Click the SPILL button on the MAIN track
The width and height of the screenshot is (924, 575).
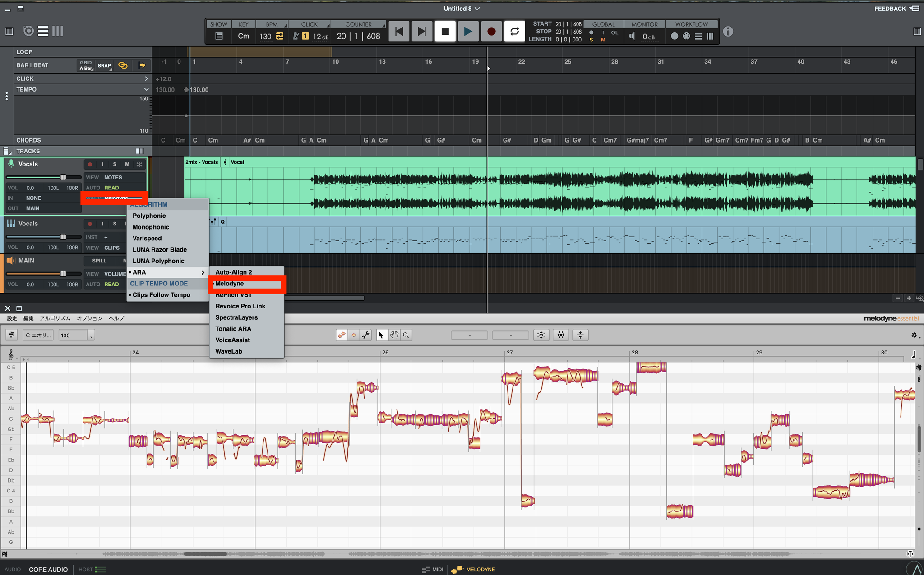(99, 261)
